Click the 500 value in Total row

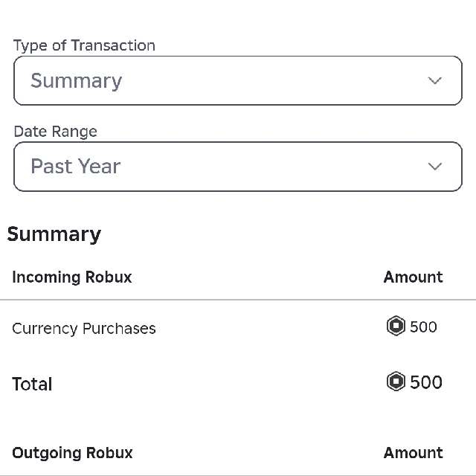[426, 383]
